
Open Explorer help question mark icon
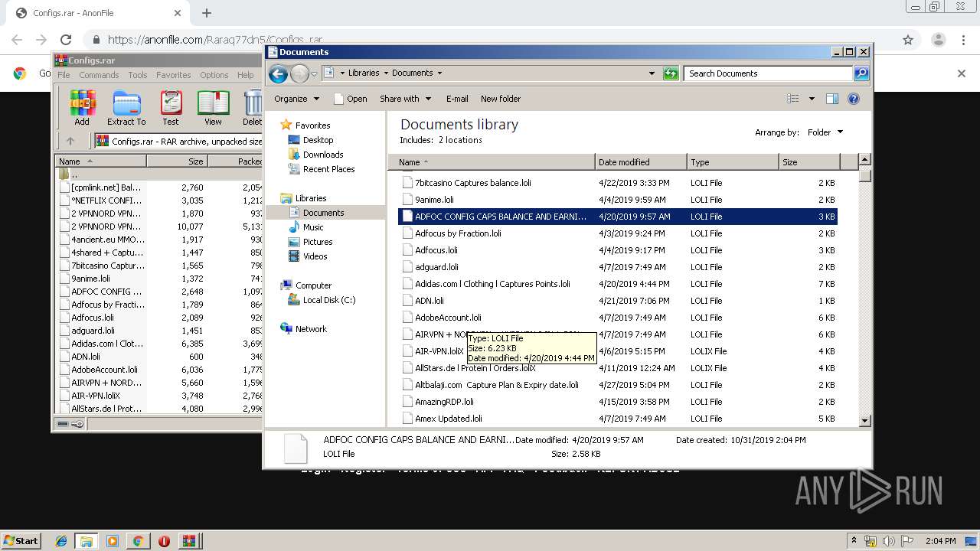pyautogui.click(x=854, y=99)
